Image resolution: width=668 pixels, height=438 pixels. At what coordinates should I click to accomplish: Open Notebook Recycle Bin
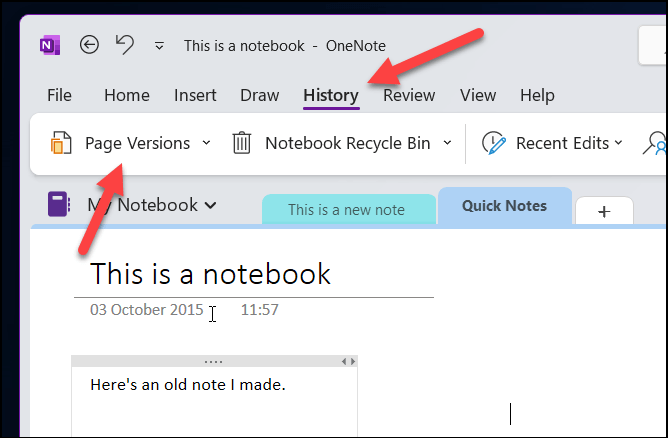tap(348, 143)
